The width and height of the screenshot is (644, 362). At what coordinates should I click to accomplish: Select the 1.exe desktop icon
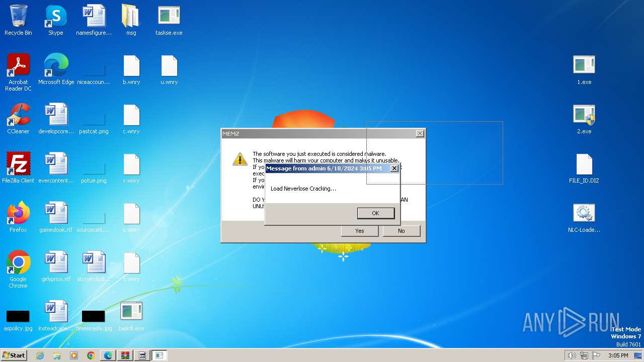coord(584,69)
